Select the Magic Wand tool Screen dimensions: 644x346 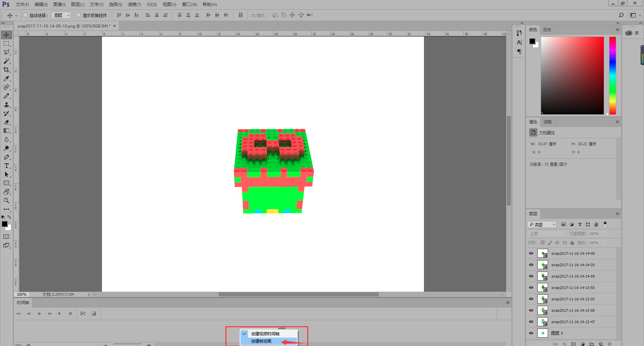click(x=6, y=61)
